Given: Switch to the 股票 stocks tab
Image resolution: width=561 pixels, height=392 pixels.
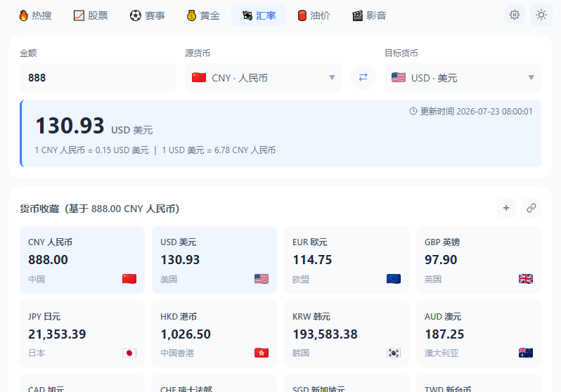Looking at the screenshot, I should coord(91,15).
